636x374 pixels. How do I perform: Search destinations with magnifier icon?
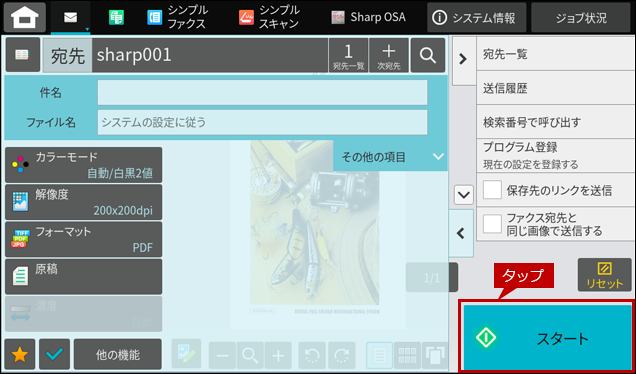[428, 56]
